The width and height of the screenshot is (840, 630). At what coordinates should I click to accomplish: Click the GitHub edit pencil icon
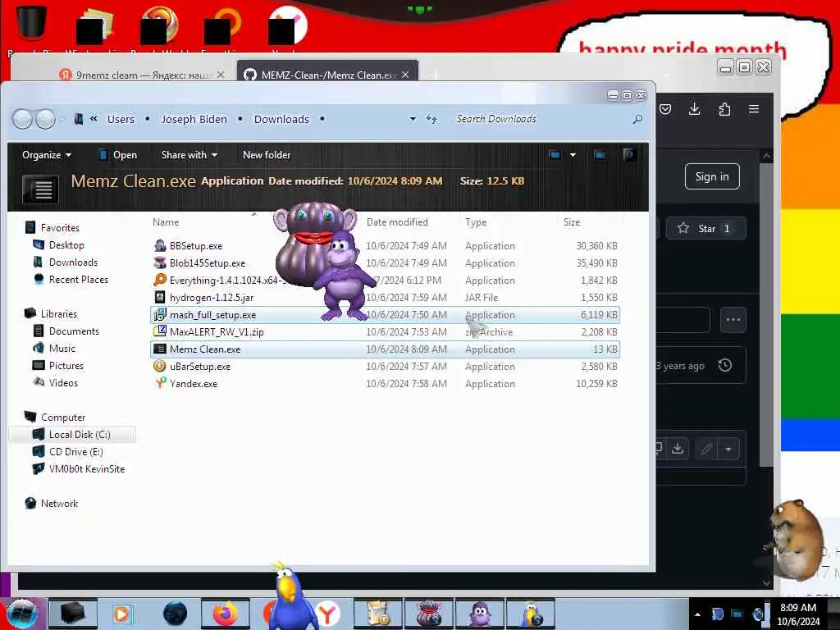coord(706,449)
